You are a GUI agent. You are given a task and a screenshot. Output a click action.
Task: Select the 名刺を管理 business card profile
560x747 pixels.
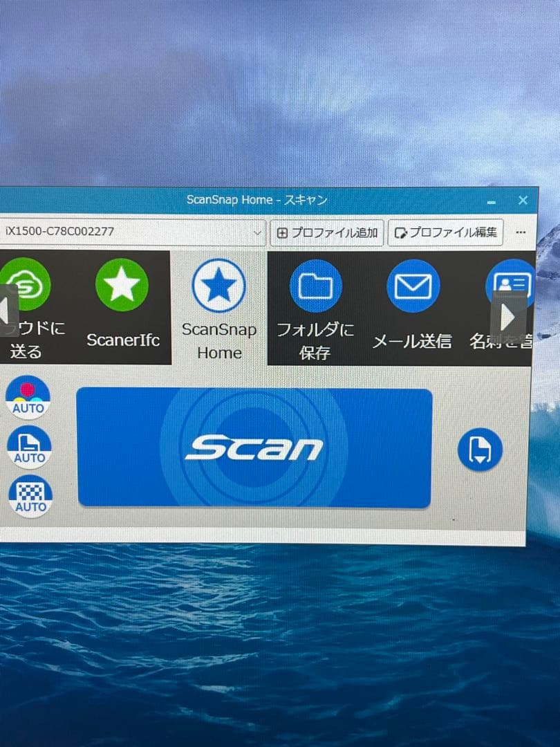click(x=508, y=284)
